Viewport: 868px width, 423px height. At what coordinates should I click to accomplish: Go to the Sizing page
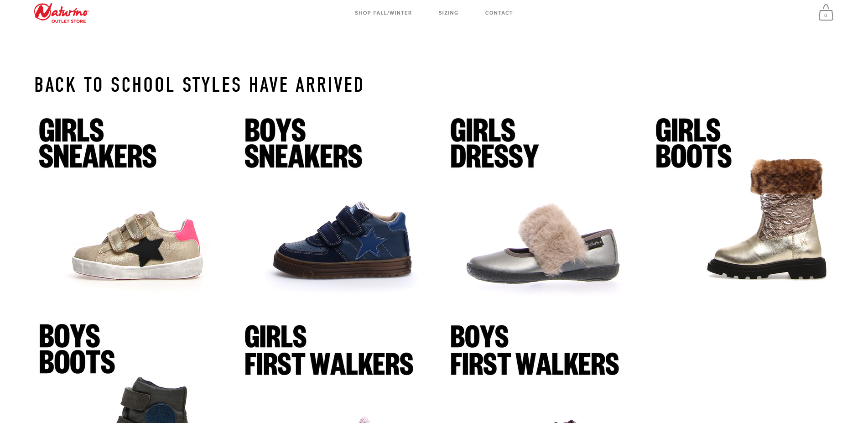click(448, 13)
